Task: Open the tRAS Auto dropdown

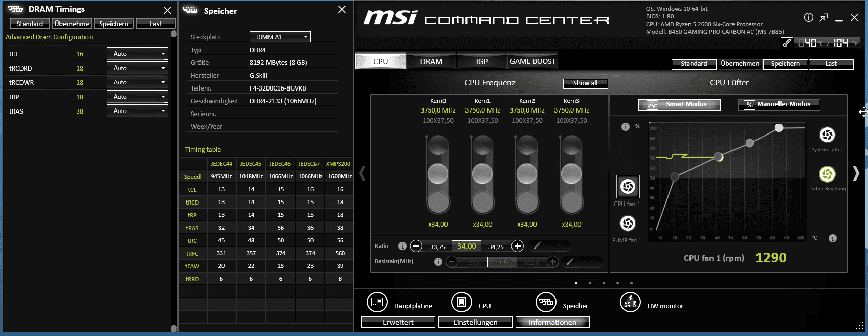Action: 138,111
